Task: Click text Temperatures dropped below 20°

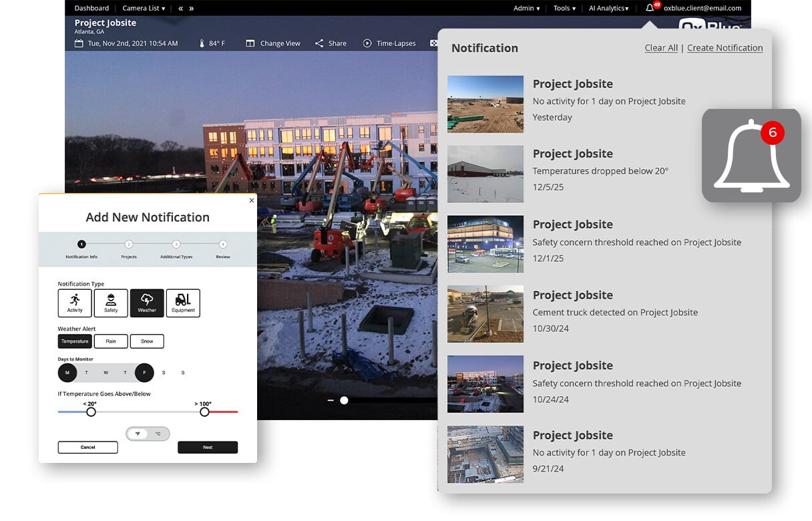Action: 600,171
